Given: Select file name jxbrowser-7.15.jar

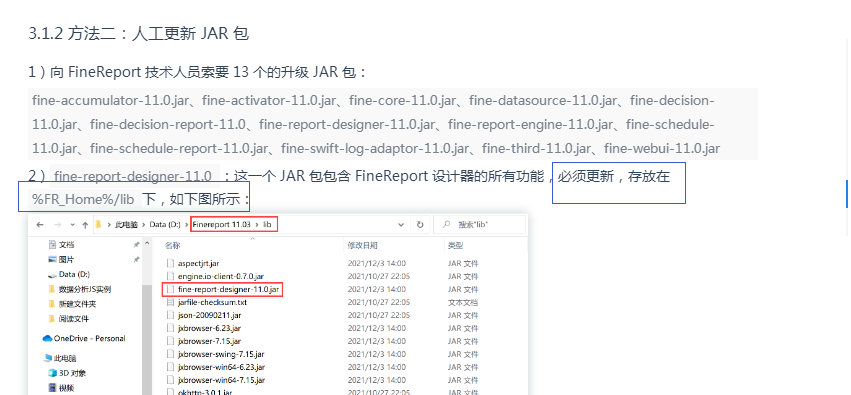Looking at the screenshot, I should (209, 341).
